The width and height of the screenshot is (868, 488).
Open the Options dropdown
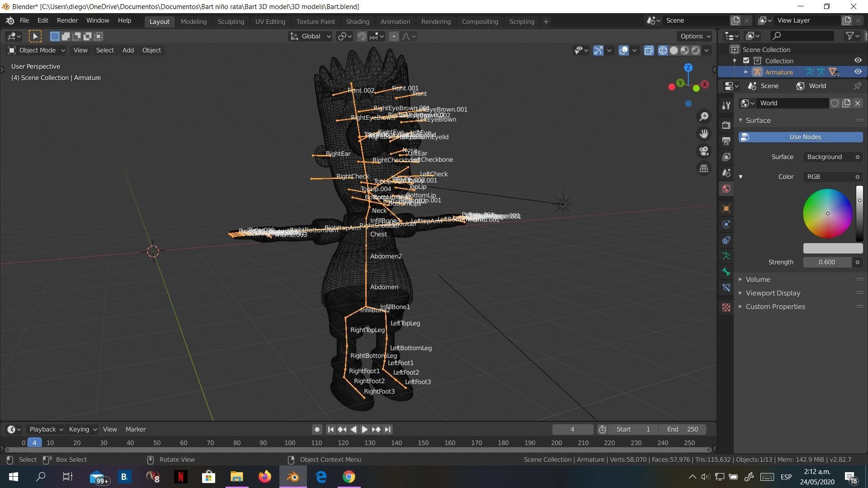[x=695, y=36]
